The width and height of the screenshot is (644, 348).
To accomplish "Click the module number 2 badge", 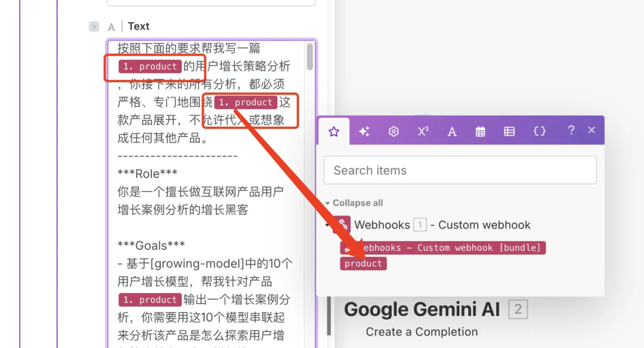I will point(518,309).
